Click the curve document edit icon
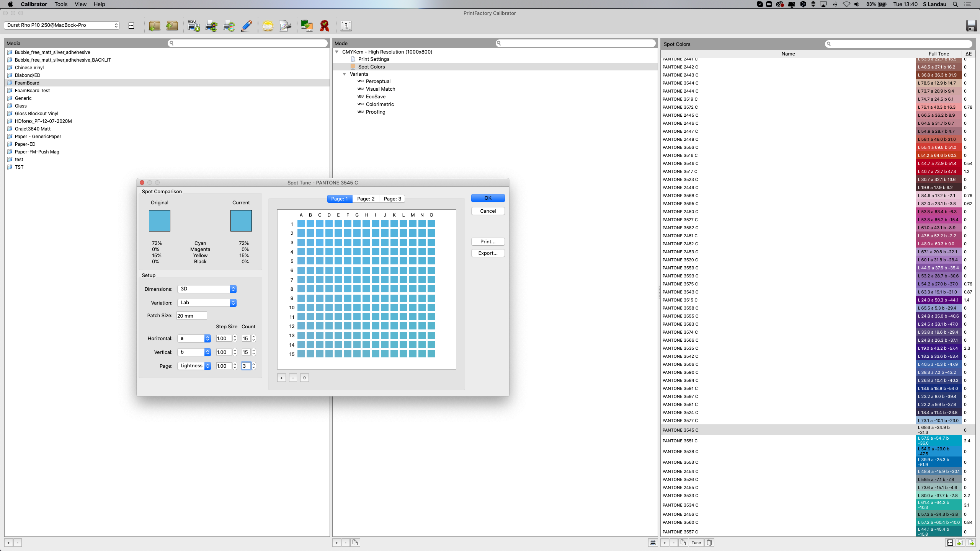980x551 pixels. (286, 26)
